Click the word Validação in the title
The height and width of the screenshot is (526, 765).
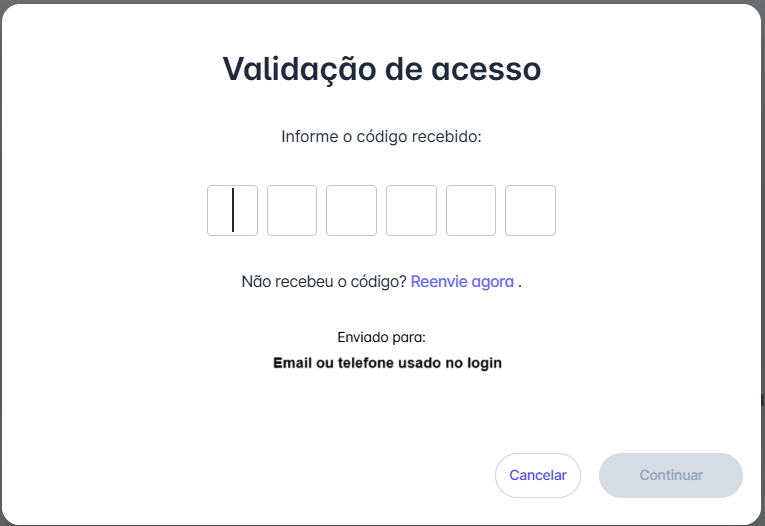[x=299, y=69]
